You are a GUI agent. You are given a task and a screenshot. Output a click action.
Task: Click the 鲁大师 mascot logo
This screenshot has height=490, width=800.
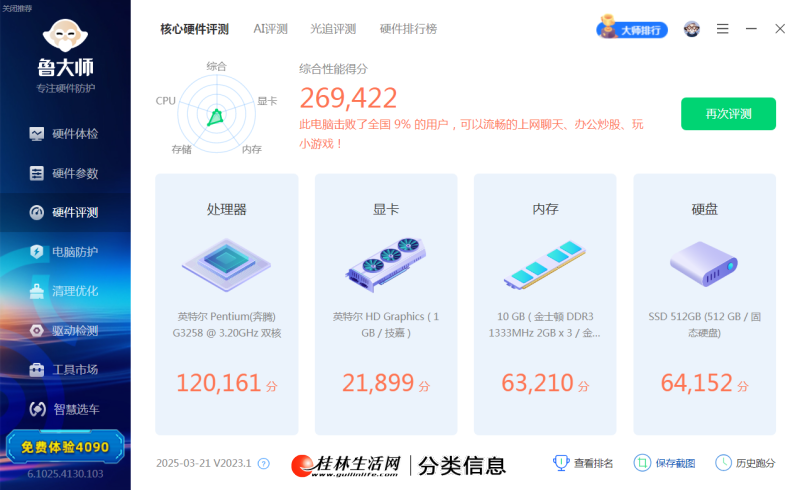(65, 35)
